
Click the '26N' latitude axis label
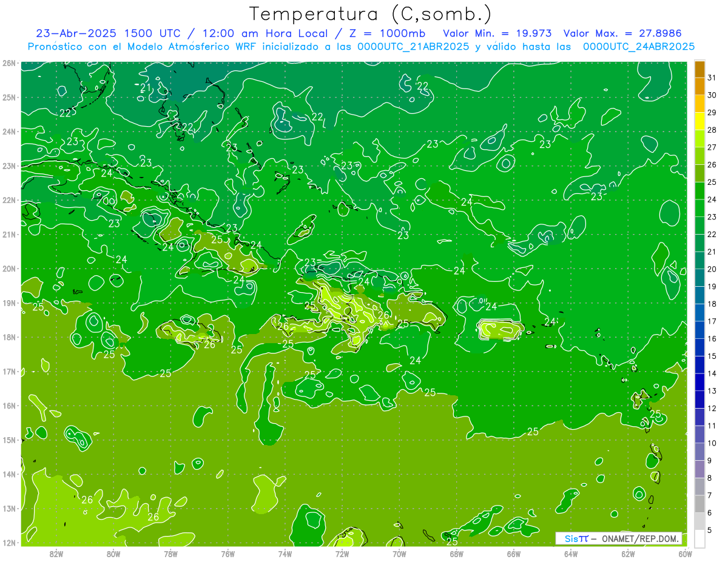click(x=9, y=63)
